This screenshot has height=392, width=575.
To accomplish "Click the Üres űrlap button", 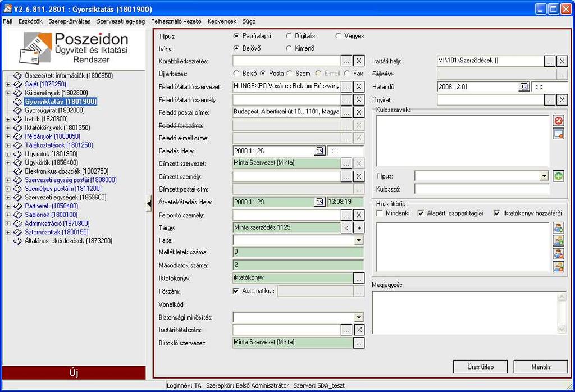I will coord(481,367).
